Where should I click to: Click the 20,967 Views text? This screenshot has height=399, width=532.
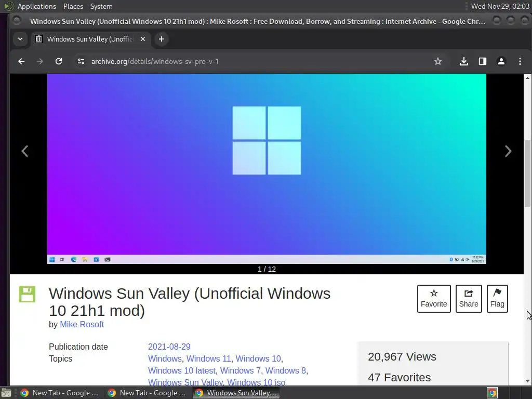402,357
